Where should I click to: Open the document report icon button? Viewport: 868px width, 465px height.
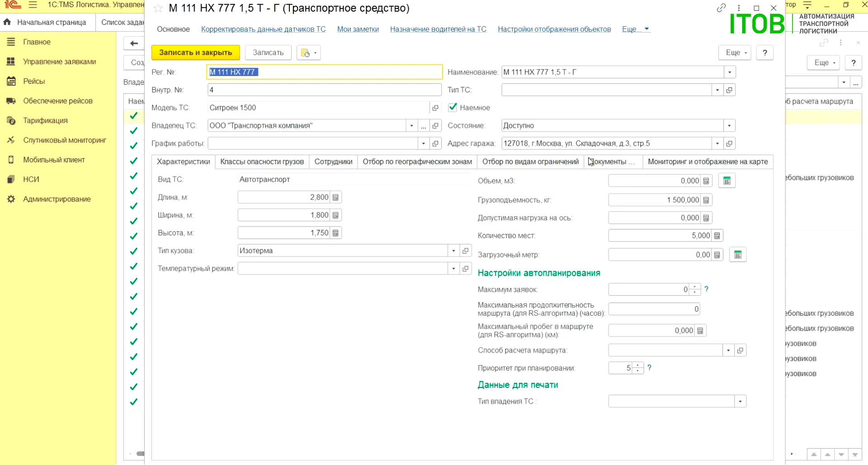tap(309, 52)
